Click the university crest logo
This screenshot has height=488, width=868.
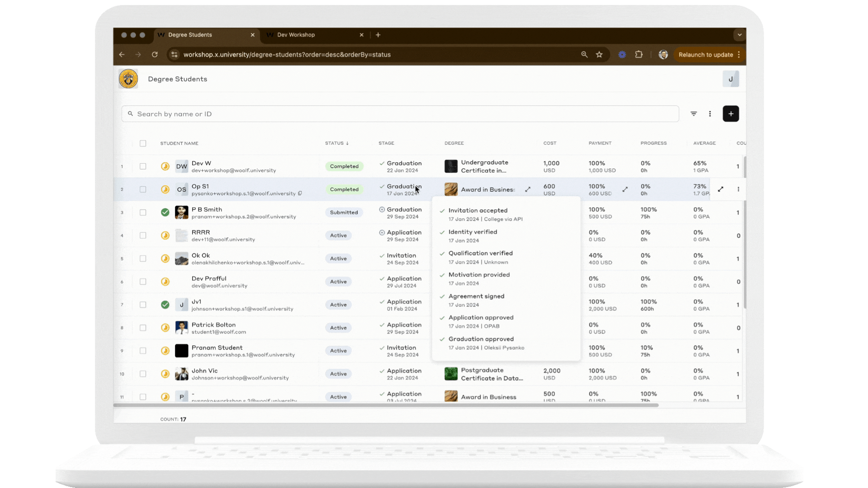(128, 79)
